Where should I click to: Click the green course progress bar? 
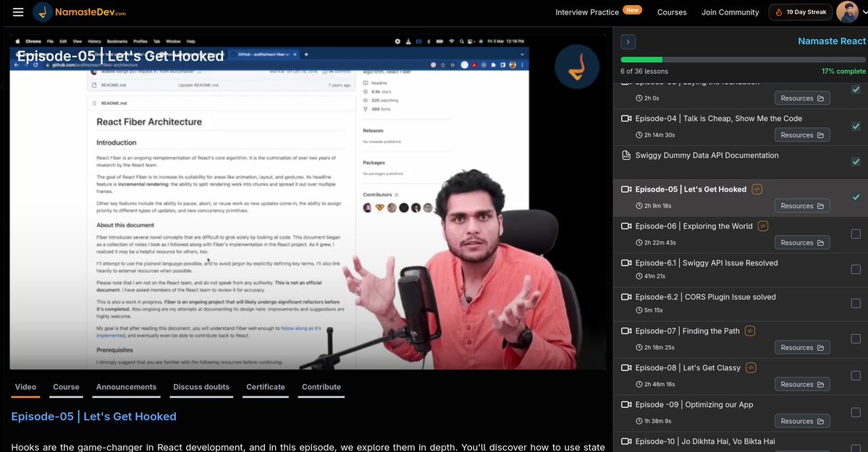coord(641,60)
